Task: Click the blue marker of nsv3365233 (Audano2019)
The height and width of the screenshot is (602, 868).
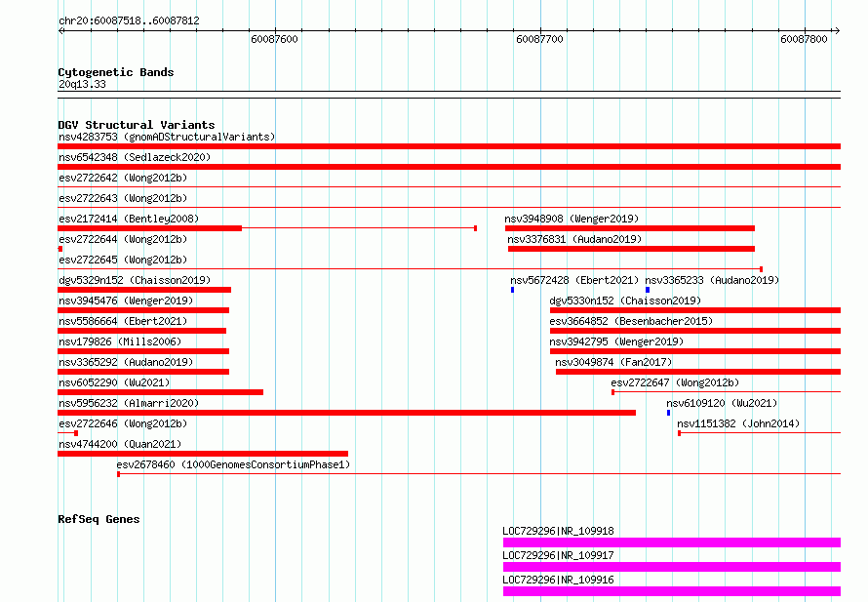Action: (x=648, y=290)
